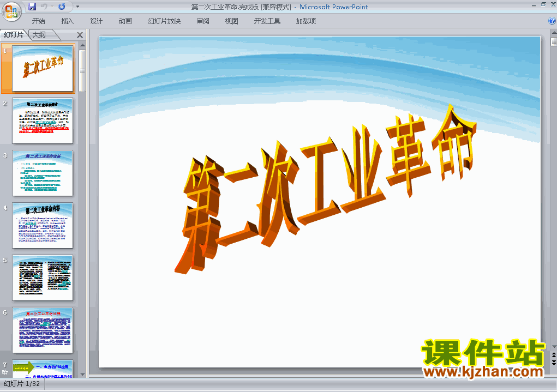Viewport: 557px width, 392px height.
Task: Open PowerPoint Help question mark
Action: pos(552,21)
